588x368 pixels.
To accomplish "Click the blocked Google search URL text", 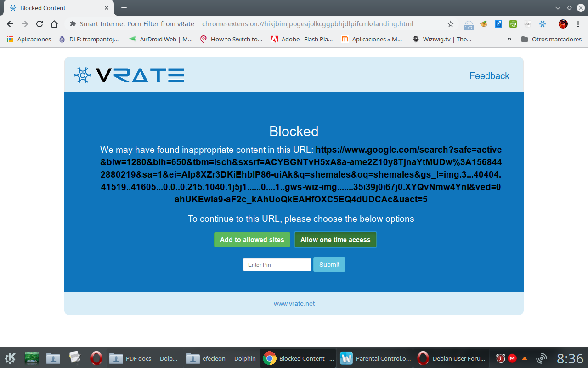I will (x=301, y=175).
